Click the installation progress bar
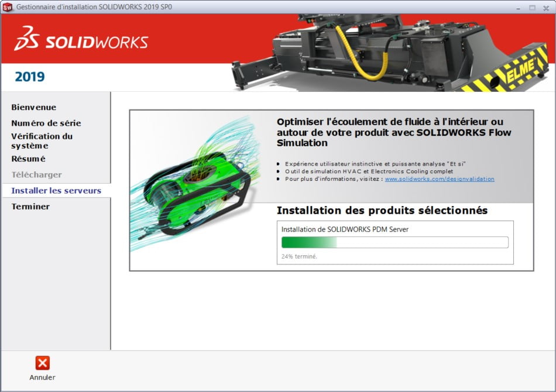 point(395,242)
